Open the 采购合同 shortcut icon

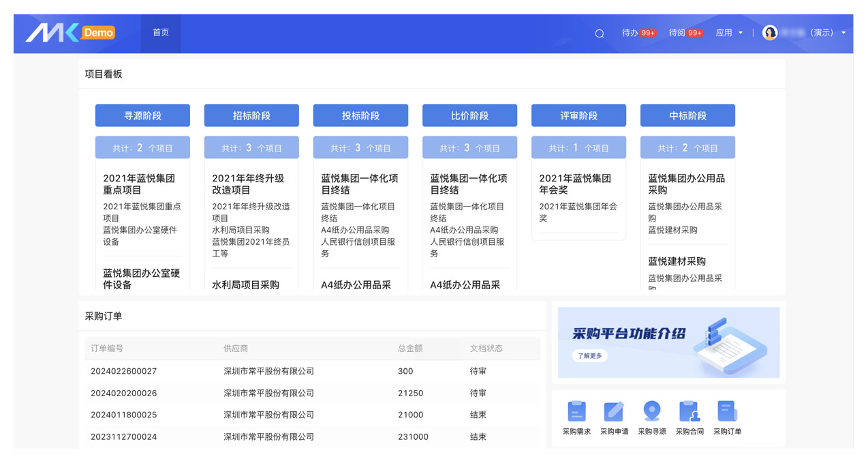pyautogui.click(x=689, y=412)
